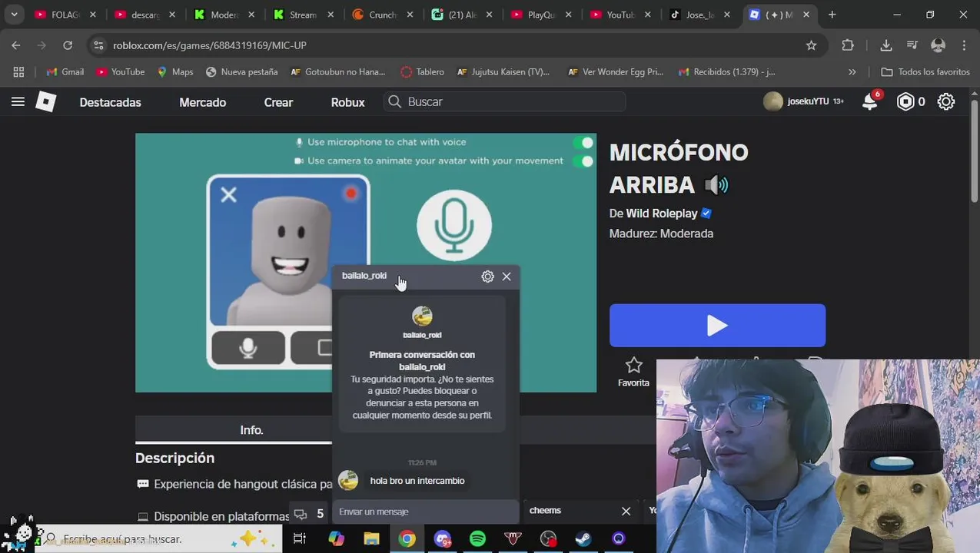Image resolution: width=980 pixels, height=553 pixels.
Task: Open the Chrome extensions puzzle icon
Action: click(848, 45)
